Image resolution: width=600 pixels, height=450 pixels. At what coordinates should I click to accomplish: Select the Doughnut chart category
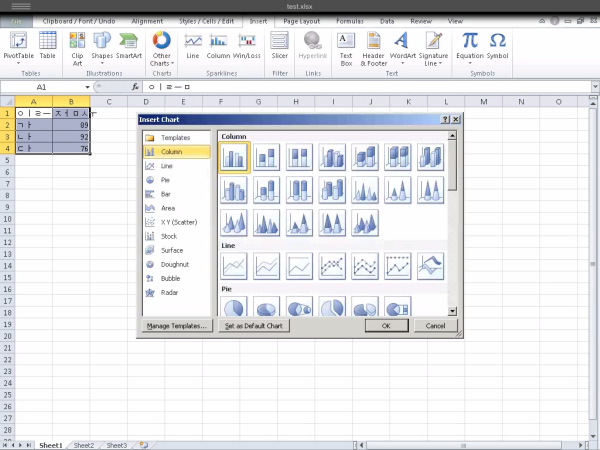(176, 265)
